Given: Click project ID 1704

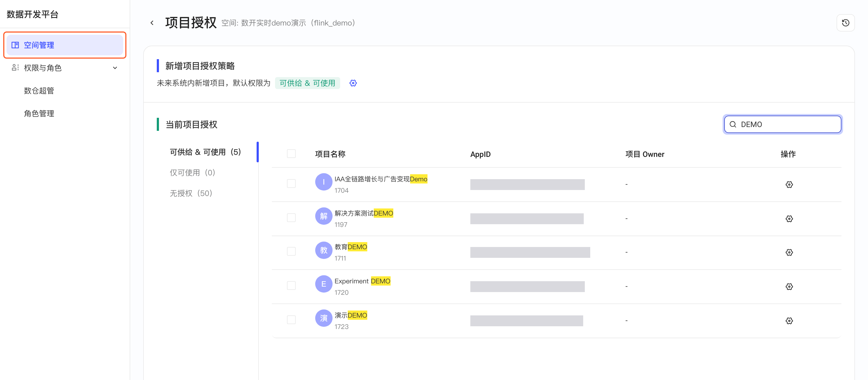Looking at the screenshot, I should click(x=342, y=191).
